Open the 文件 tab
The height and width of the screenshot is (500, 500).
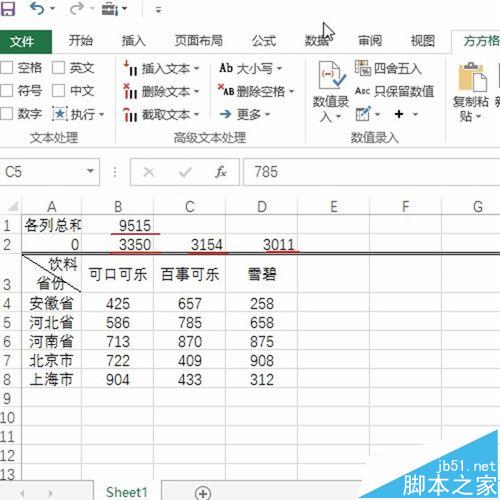click(x=26, y=42)
